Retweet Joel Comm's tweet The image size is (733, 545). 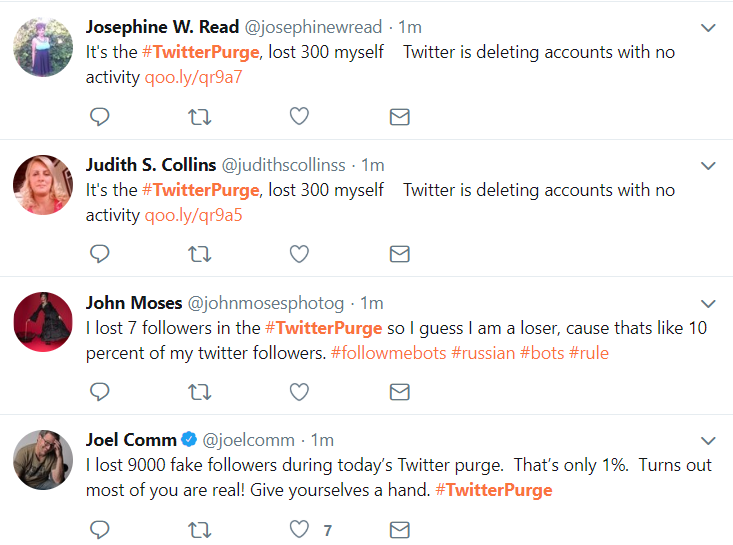pos(199,529)
